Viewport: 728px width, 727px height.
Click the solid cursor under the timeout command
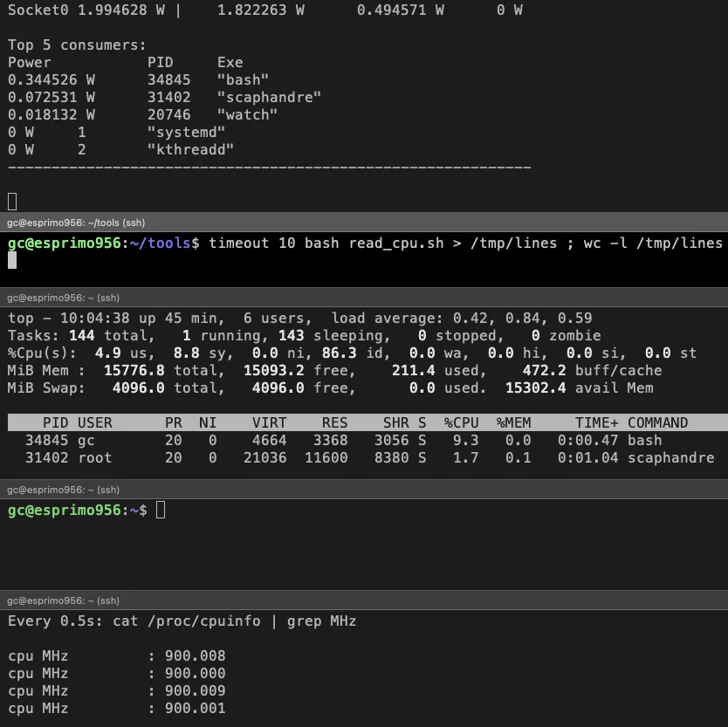coord(12,260)
